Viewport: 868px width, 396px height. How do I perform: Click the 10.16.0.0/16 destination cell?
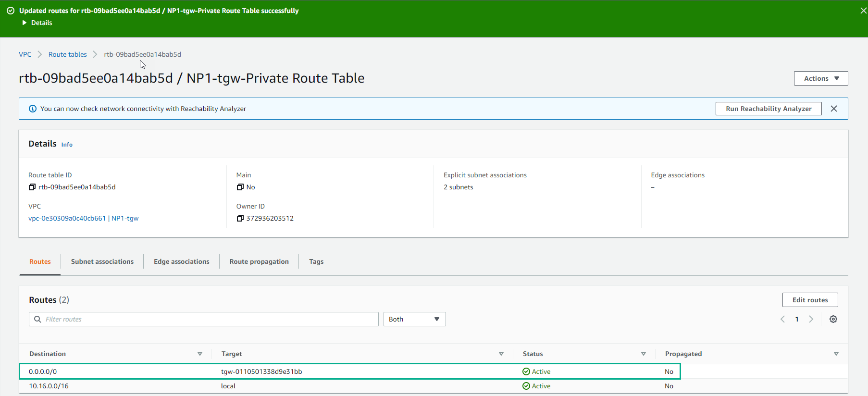49,386
